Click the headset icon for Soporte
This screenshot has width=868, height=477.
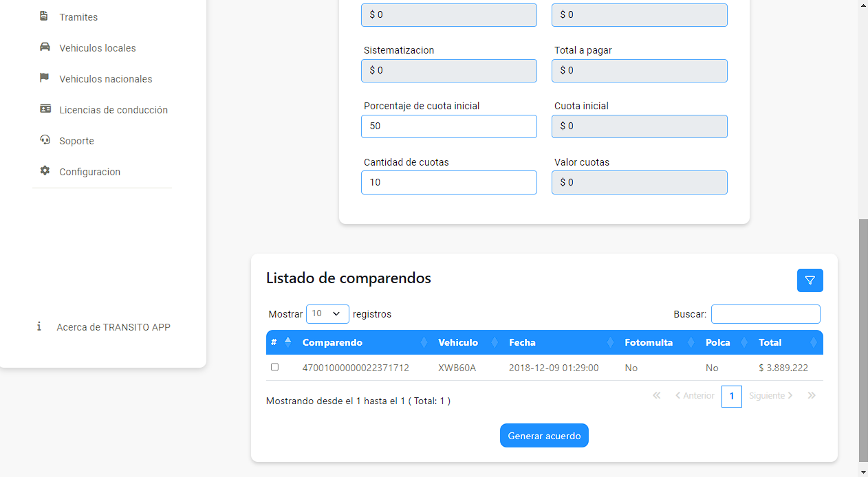[45, 140]
